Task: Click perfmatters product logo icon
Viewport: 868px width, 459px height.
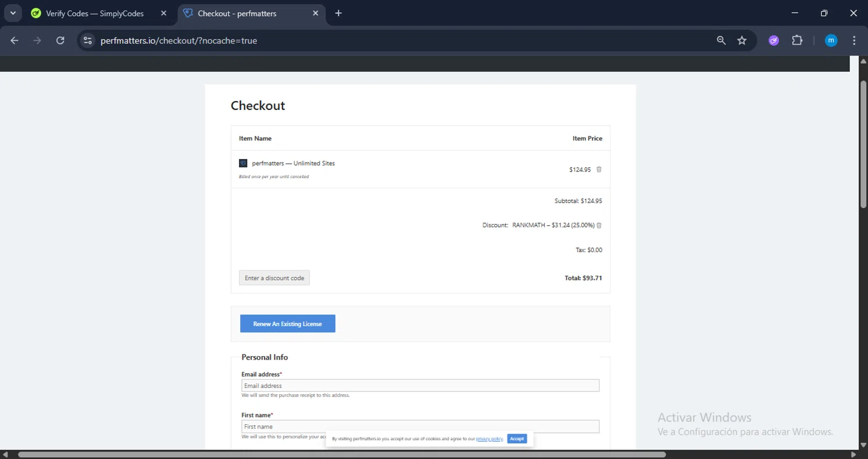Action: [243, 163]
